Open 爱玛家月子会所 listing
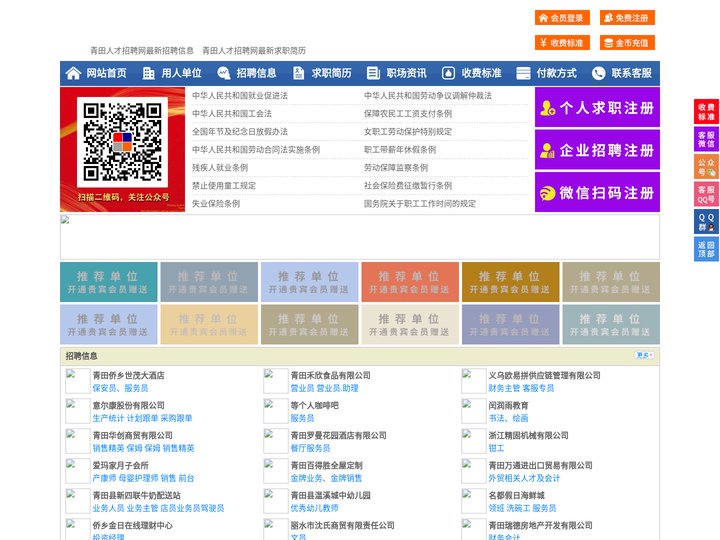The height and width of the screenshot is (540, 720). pyautogui.click(x=120, y=466)
